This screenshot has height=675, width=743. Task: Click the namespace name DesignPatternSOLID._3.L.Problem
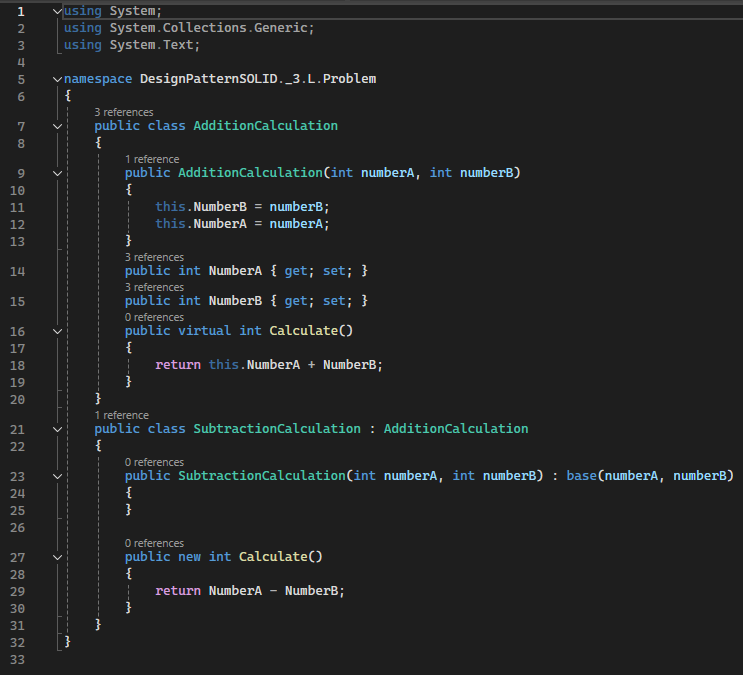258,79
